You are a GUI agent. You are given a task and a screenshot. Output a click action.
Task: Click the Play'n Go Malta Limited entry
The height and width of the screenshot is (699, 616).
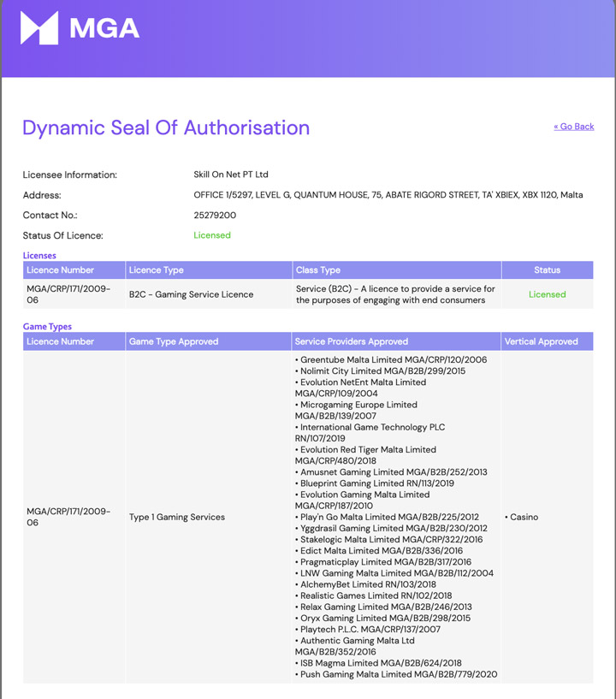click(x=387, y=517)
